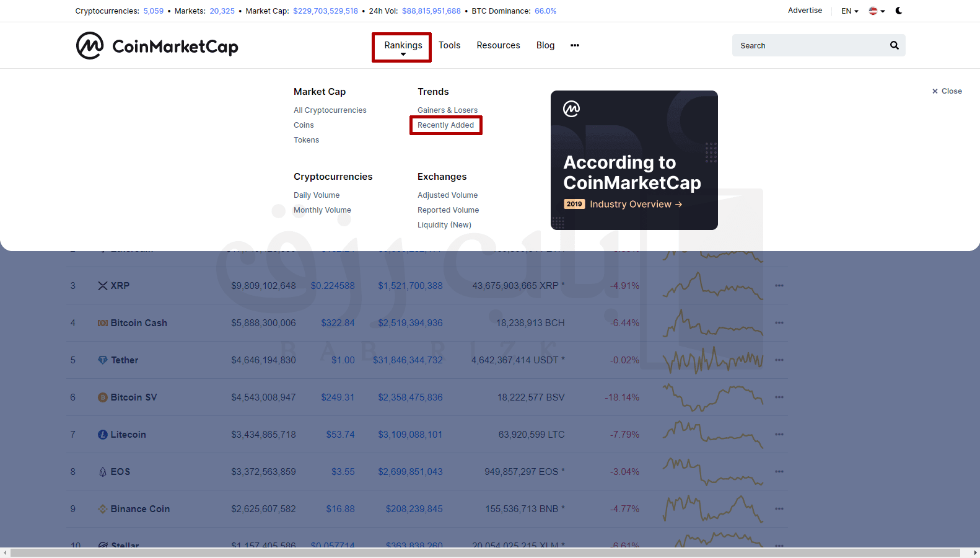
Task: Open the more options ellipsis in navbar
Action: click(x=575, y=45)
